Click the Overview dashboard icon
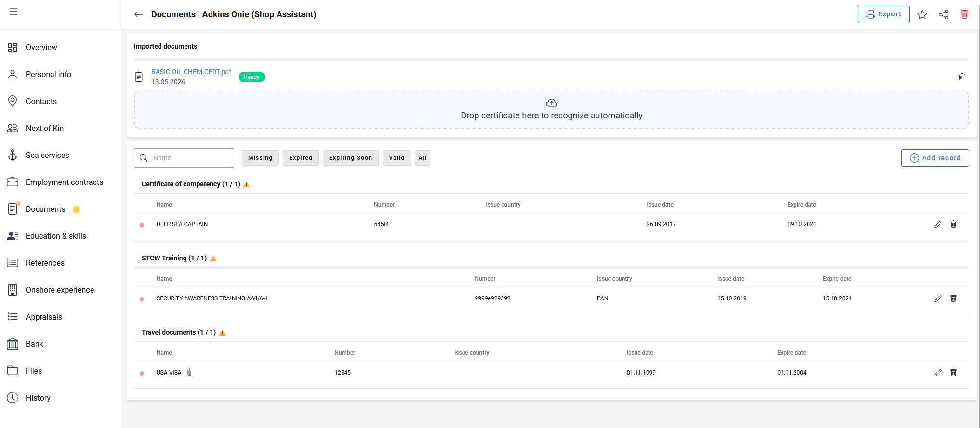 (13, 47)
